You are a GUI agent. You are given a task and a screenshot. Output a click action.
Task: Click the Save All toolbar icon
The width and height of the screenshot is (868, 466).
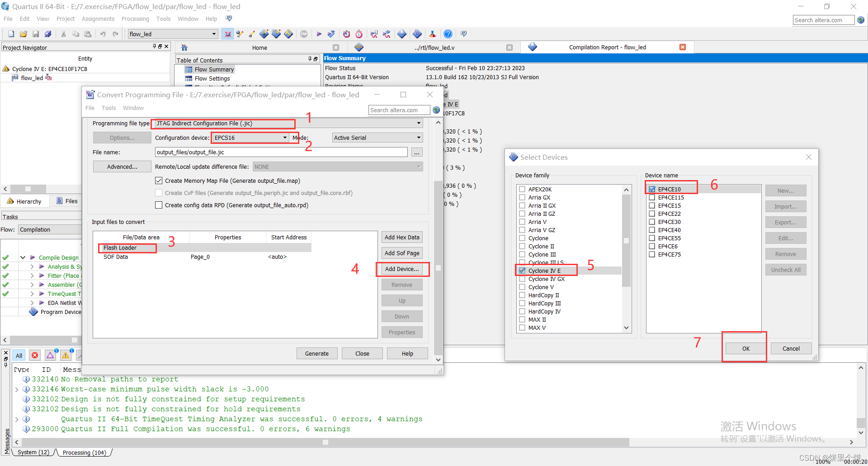48,34
